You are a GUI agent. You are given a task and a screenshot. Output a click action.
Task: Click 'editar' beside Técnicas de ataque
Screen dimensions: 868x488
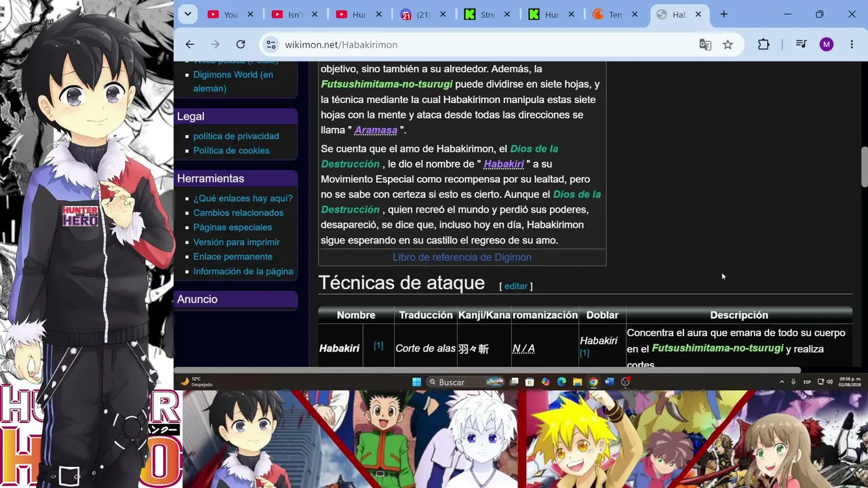515,286
